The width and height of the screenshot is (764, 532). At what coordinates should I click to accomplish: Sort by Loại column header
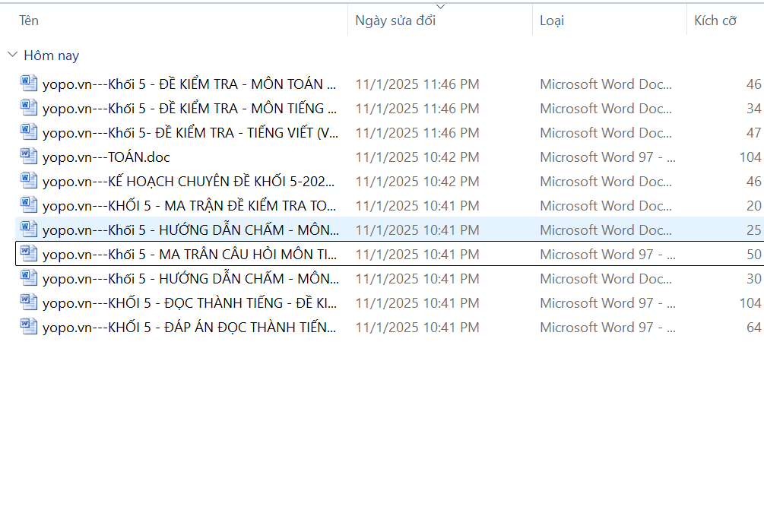552,21
